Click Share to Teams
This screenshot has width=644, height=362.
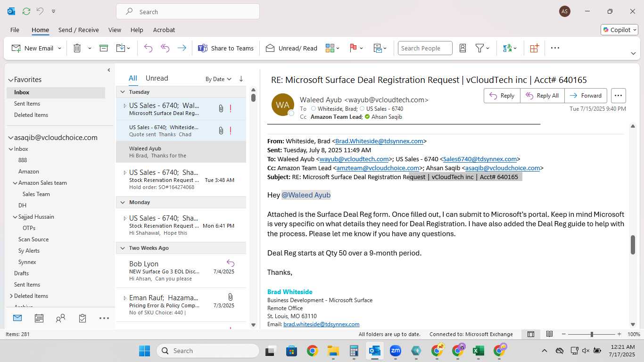click(226, 48)
